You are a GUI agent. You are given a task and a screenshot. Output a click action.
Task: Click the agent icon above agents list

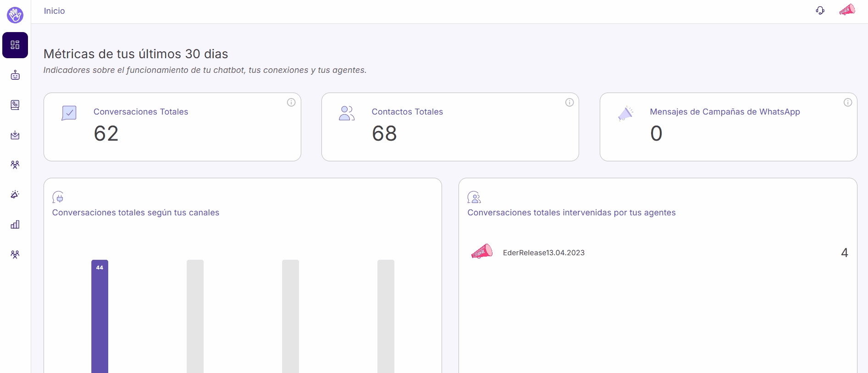(x=474, y=197)
